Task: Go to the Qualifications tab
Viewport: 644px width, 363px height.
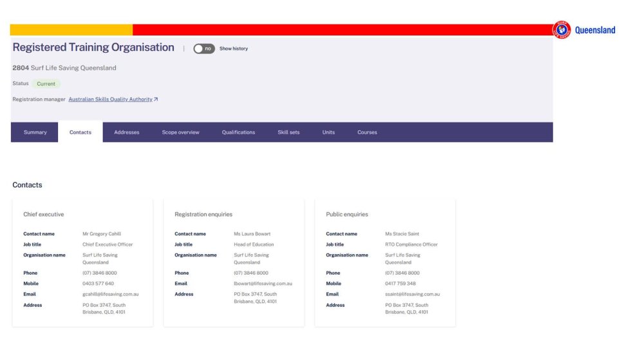Action: tap(238, 132)
